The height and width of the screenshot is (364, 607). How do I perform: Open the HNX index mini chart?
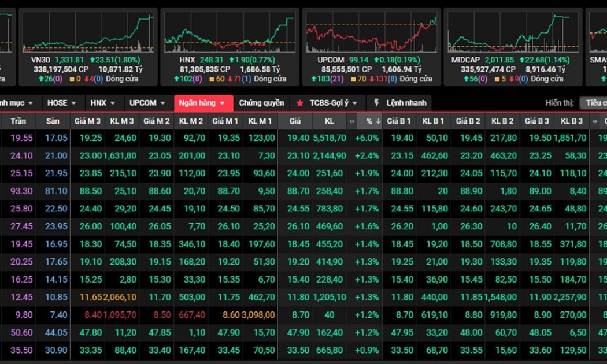230,32
